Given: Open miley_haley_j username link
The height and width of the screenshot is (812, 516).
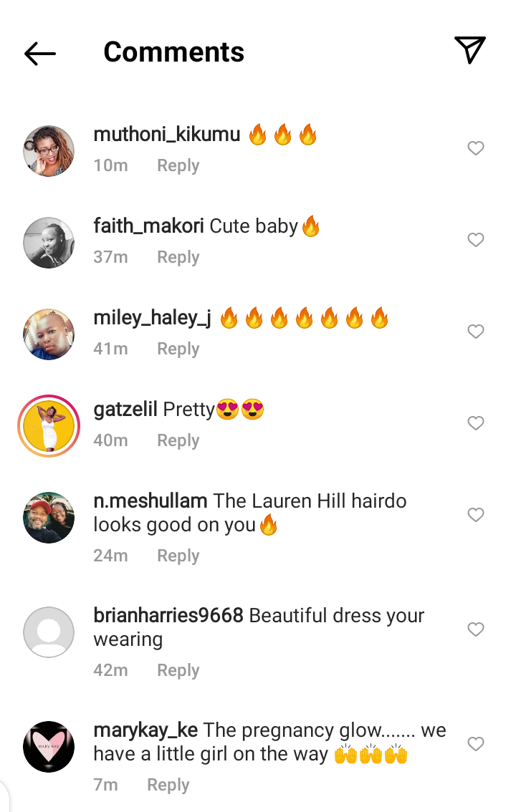Looking at the screenshot, I should pyautogui.click(x=152, y=318).
